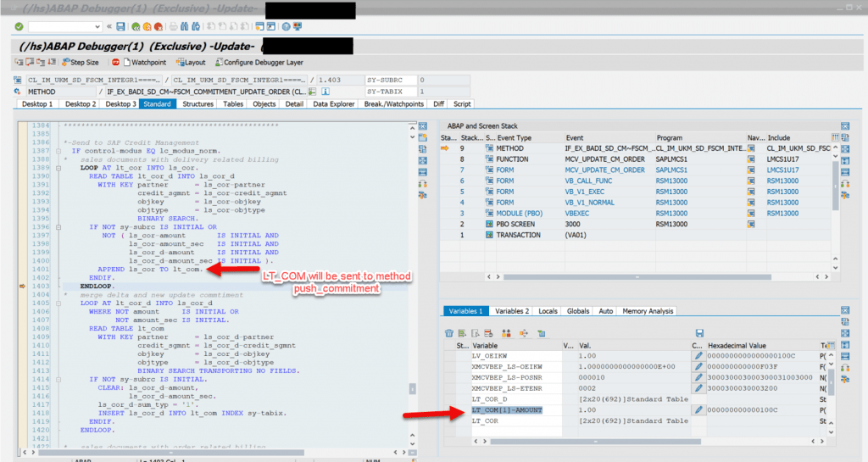This screenshot has width=868, height=462.
Task: Collapse the LOOP block at line 1389
Action: coord(58,168)
